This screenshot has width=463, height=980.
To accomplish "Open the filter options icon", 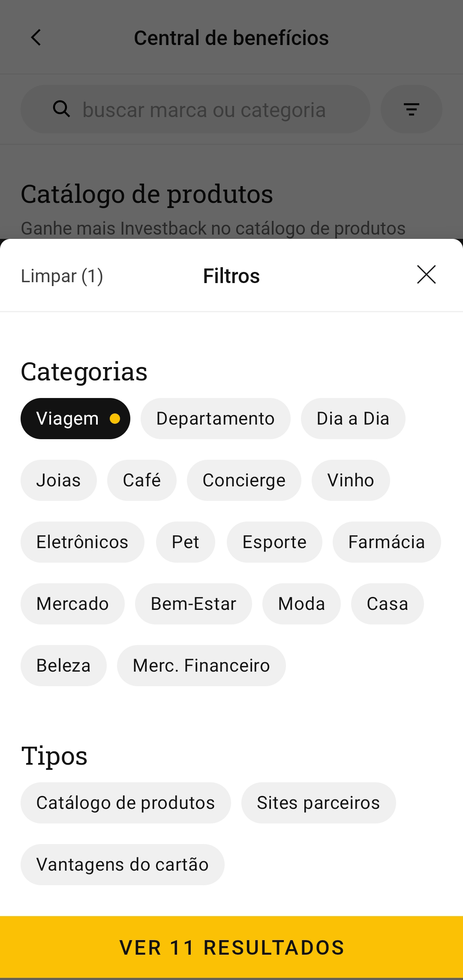I will click(411, 109).
